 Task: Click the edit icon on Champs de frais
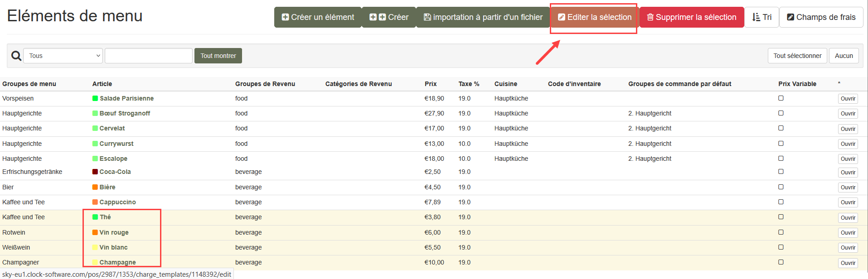(790, 17)
